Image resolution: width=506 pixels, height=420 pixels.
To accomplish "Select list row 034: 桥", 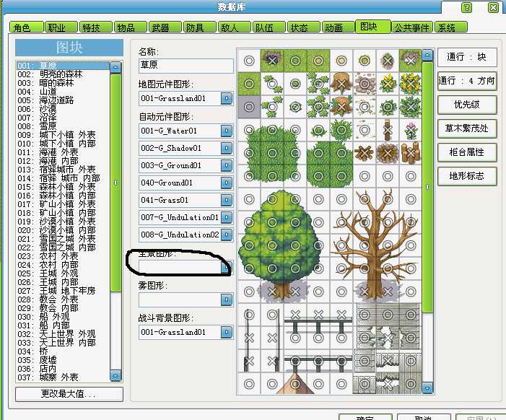I will tap(63, 351).
